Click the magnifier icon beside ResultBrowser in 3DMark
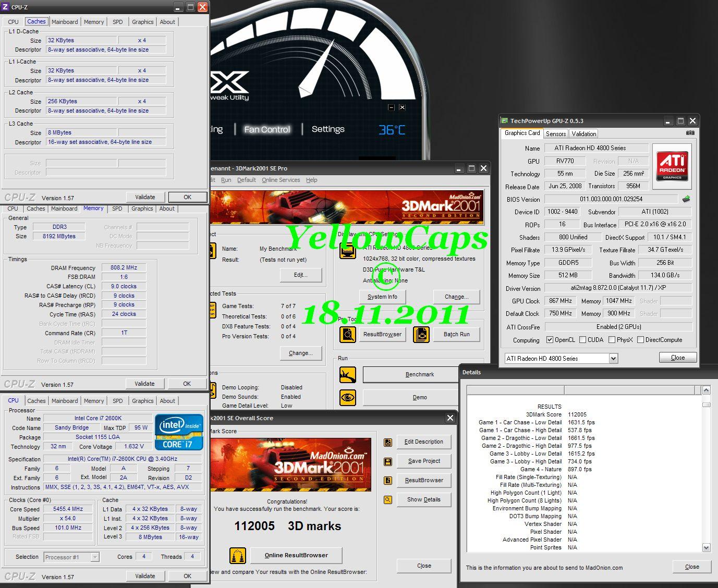 coord(347,334)
